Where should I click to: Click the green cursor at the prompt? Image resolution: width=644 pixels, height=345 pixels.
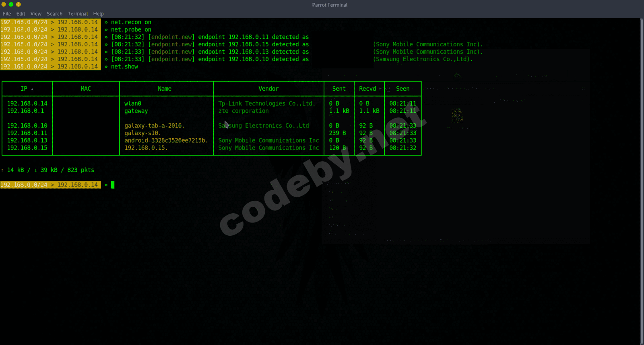click(x=113, y=185)
